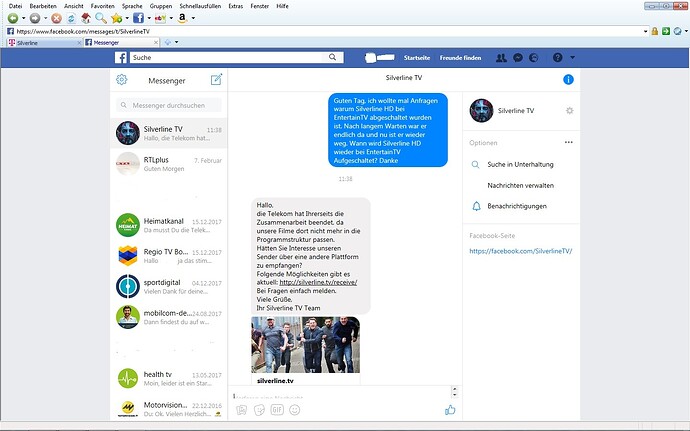
Task: Open friend requests icon
Action: pyautogui.click(x=501, y=58)
